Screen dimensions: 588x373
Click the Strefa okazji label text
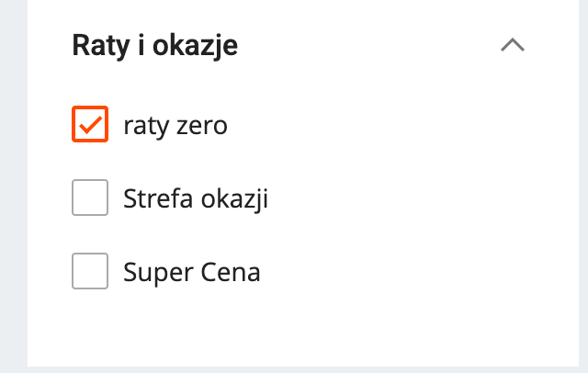pyautogui.click(x=196, y=198)
